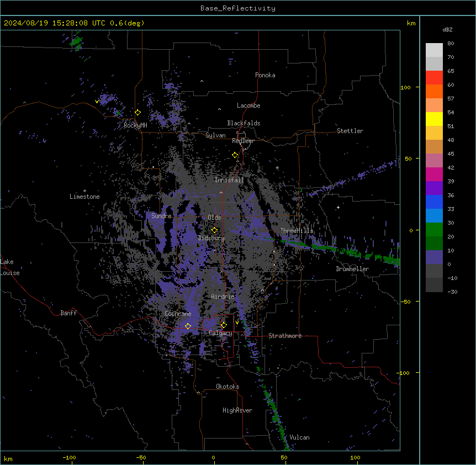
Task: Select the Stettler map label
Action: tap(350, 131)
